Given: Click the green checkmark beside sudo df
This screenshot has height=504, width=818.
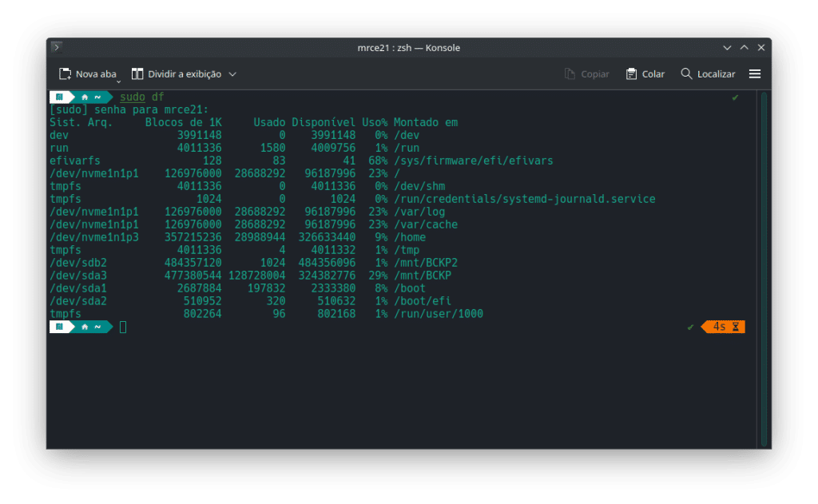Looking at the screenshot, I should 735,97.
